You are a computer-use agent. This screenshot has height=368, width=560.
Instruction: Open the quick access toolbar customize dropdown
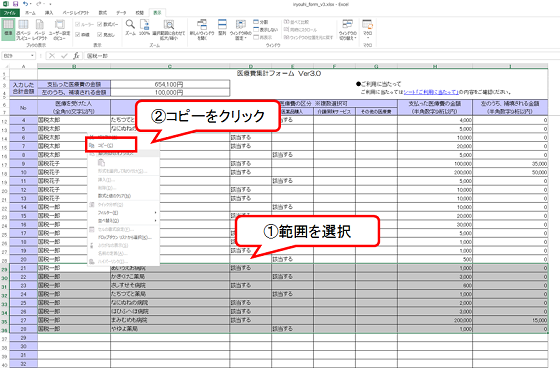[x=50, y=4]
